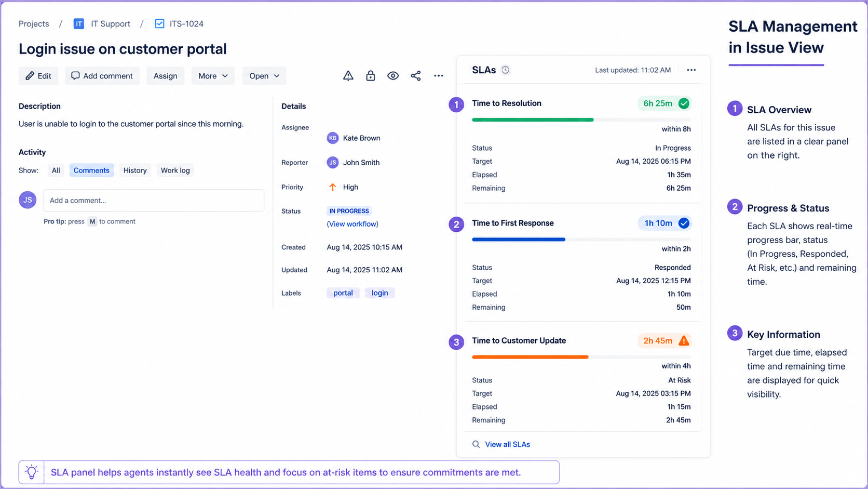Viewport: 868px width, 489px height.
Task: Click the warning triangle icon in issue toolbar
Action: pos(348,76)
